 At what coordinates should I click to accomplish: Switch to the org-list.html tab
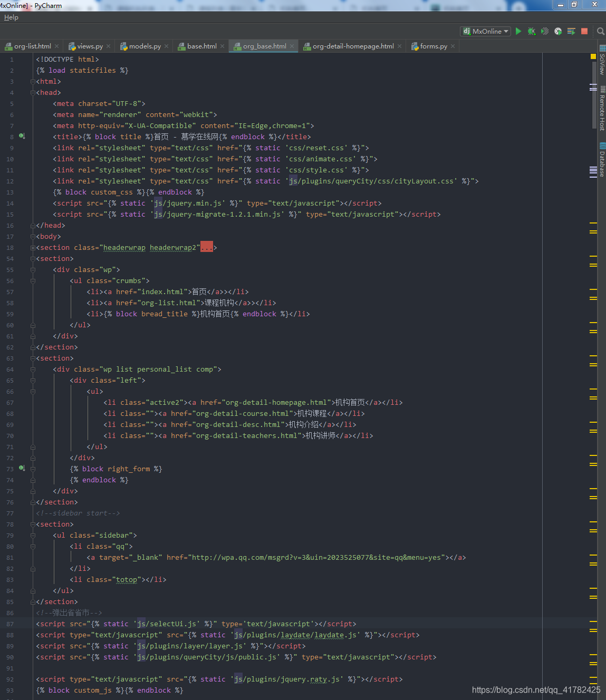[x=32, y=46]
